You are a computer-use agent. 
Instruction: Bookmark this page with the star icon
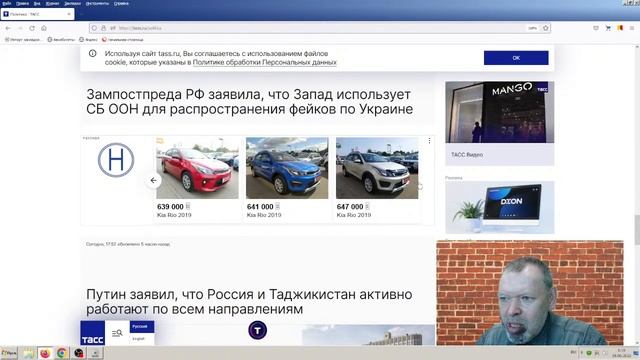point(546,28)
